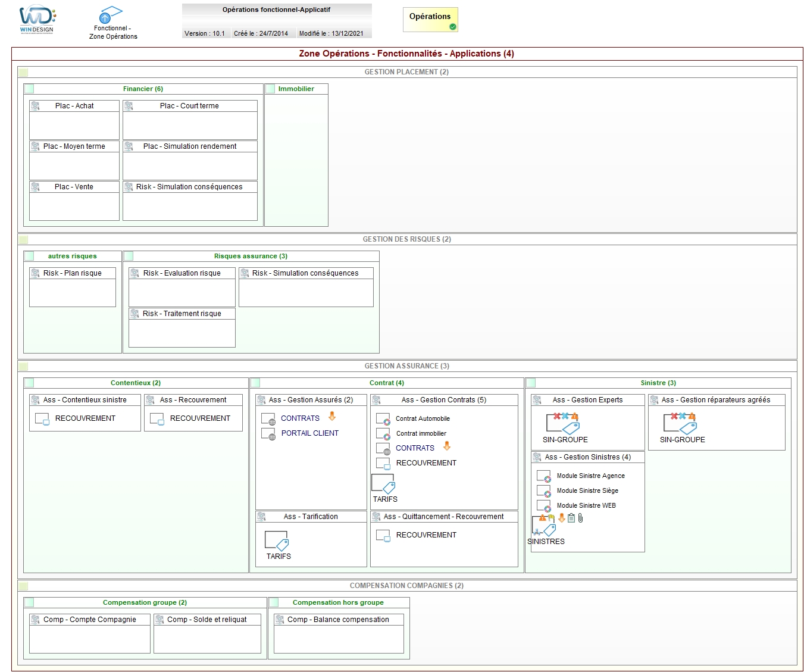Viewport: 804px width, 672px height.
Task: Toggle green square beside Immobilier
Action: (x=270, y=89)
